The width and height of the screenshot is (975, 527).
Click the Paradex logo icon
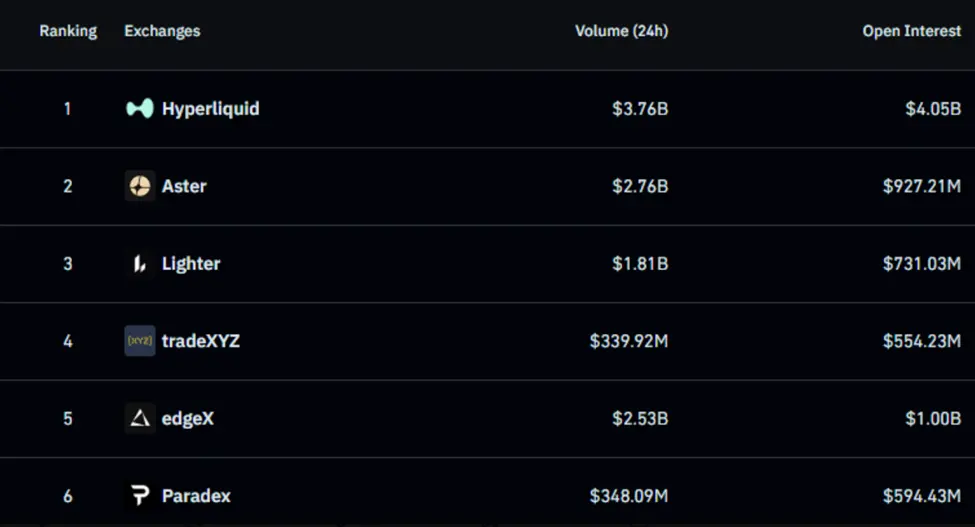point(139,495)
